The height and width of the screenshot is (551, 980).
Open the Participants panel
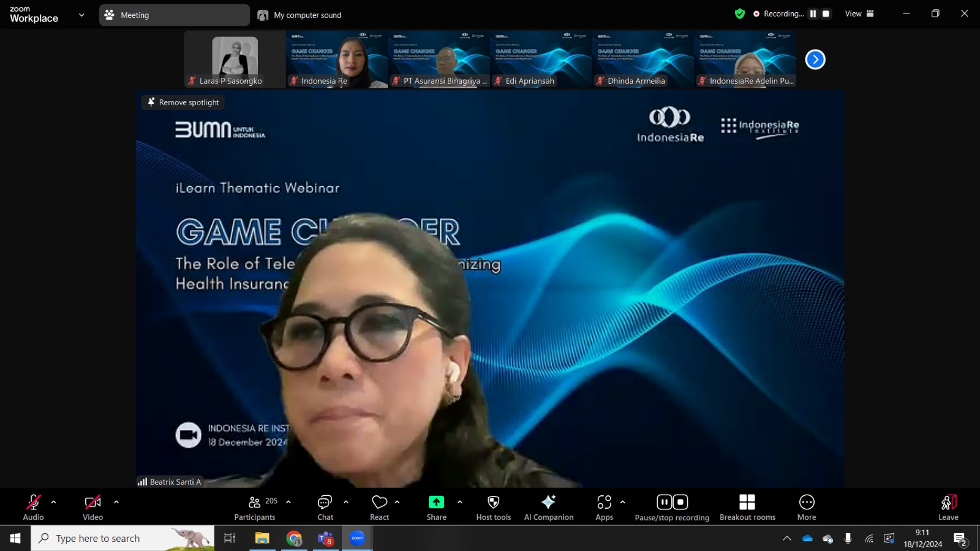click(x=255, y=508)
